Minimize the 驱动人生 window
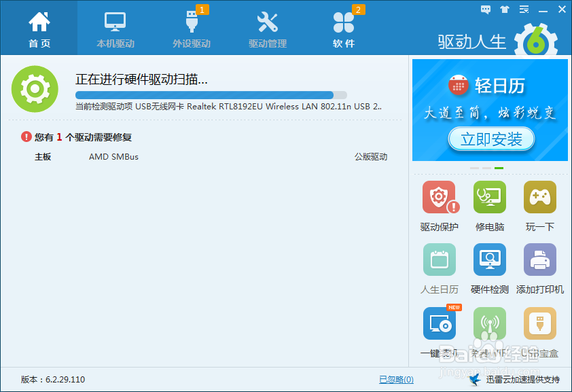 (x=543, y=10)
